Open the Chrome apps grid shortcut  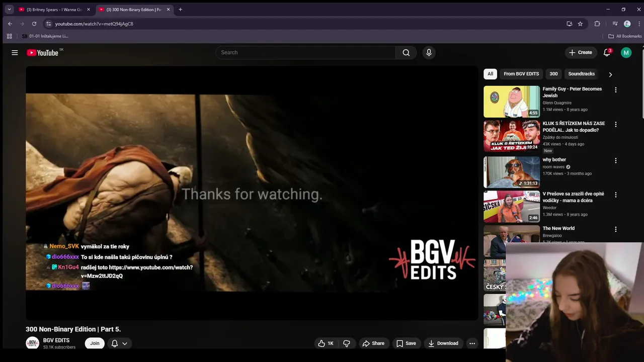[9, 36]
